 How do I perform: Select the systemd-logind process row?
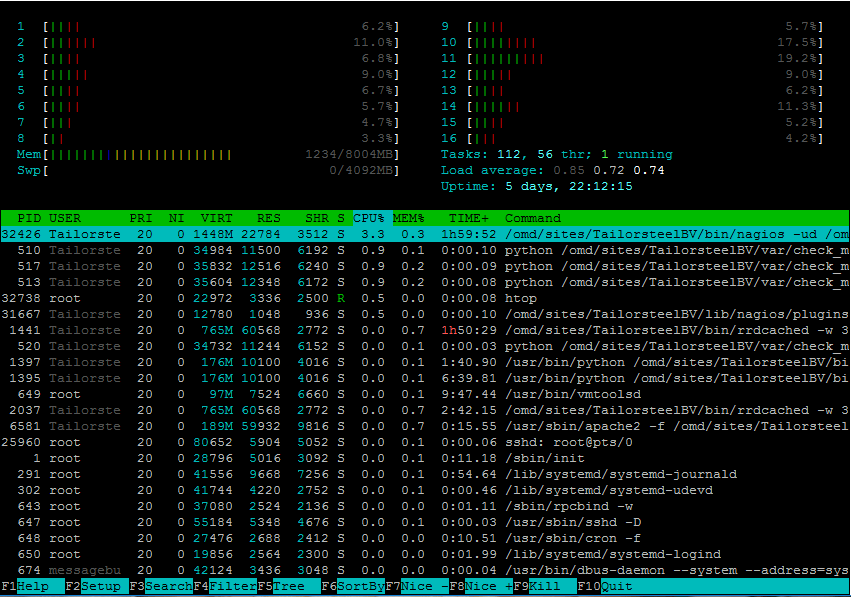[x=425, y=555]
